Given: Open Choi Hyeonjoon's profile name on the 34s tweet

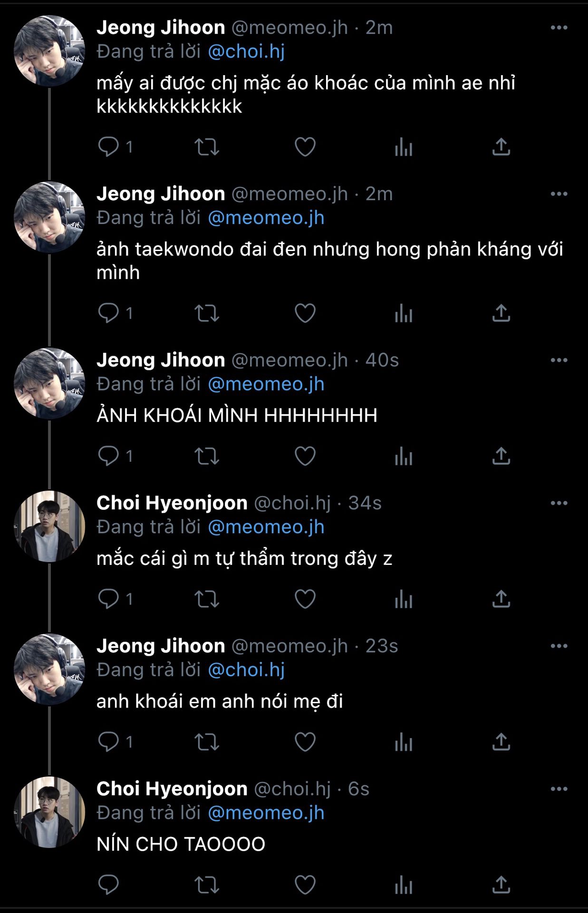Looking at the screenshot, I should pos(172,503).
